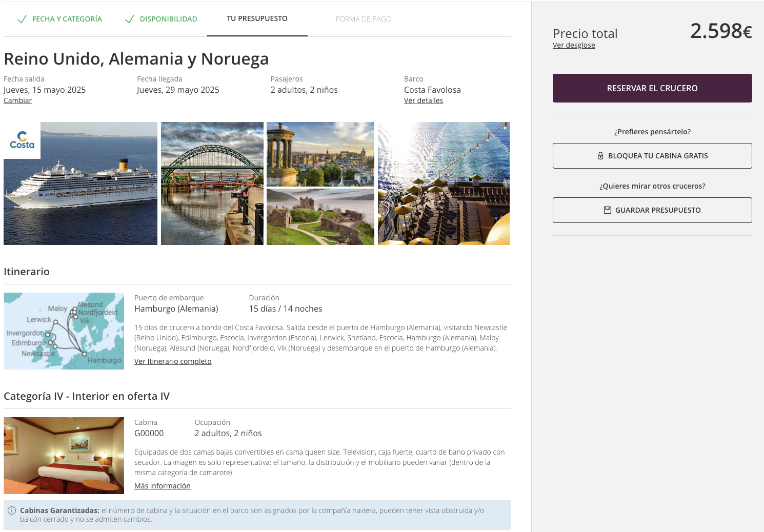
Task: Open the Edinburgh monument photo
Action: point(320,154)
